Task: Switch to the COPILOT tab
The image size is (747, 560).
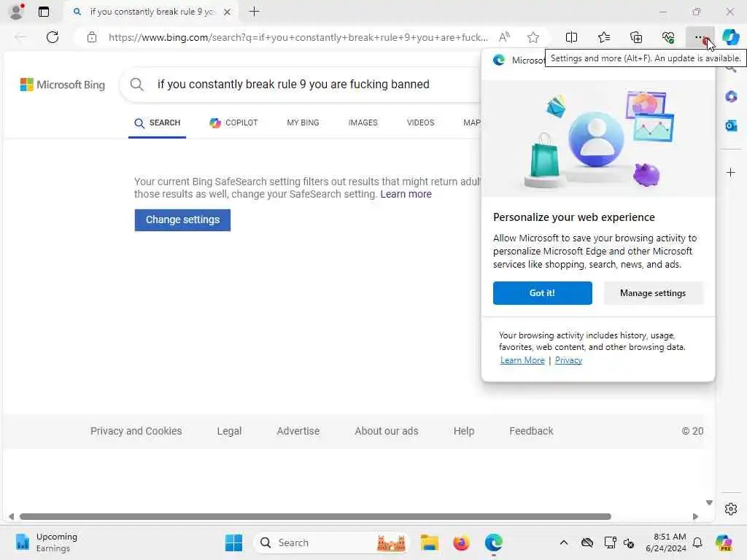Action: [233, 122]
